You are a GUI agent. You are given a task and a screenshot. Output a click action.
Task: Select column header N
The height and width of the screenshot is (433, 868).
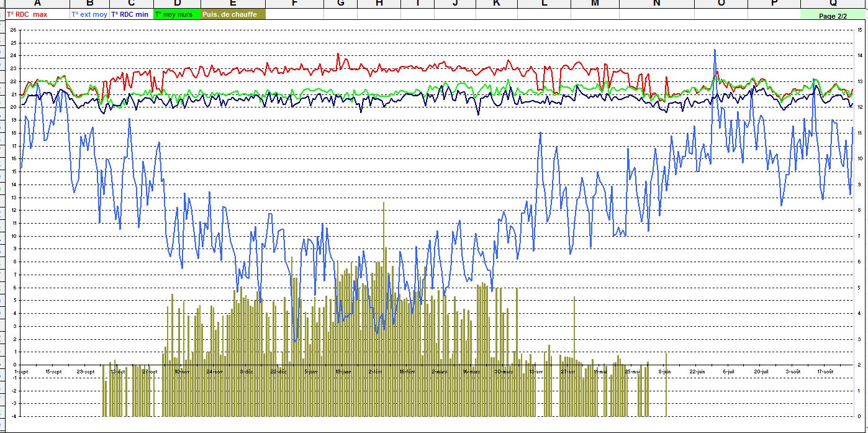pyautogui.click(x=657, y=3)
